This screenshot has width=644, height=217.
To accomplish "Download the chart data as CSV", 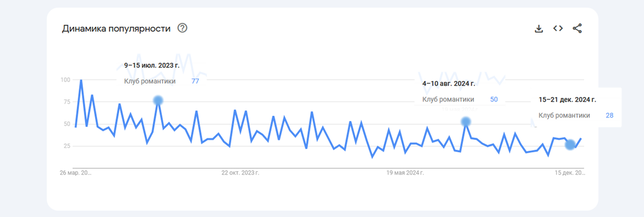I will click(x=539, y=28).
